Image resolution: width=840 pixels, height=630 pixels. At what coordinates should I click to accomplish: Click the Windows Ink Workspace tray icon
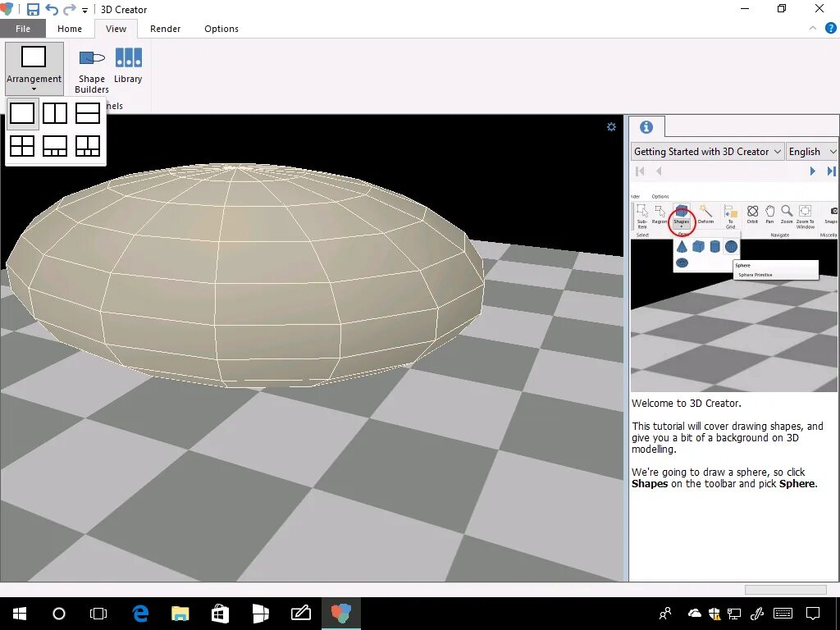coord(757,614)
